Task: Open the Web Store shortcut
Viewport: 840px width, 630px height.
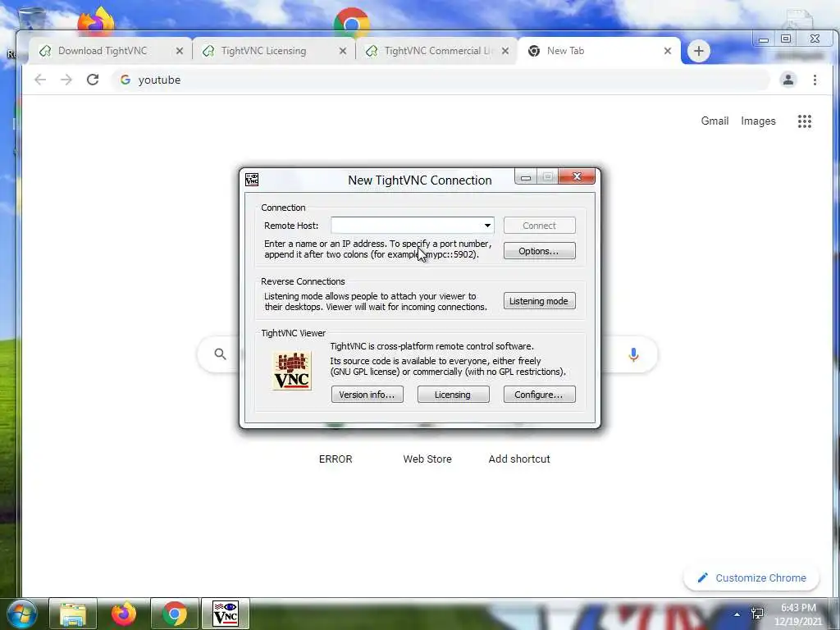Action: tap(427, 459)
